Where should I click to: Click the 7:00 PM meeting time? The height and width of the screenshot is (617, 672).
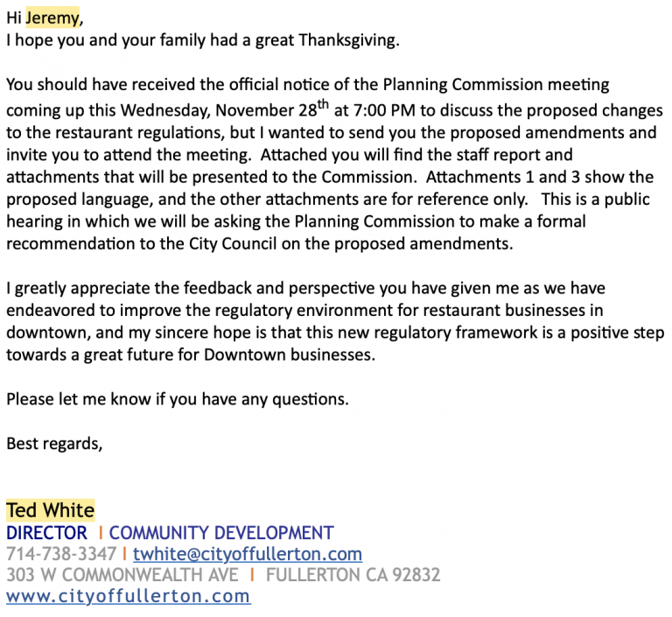384,110
